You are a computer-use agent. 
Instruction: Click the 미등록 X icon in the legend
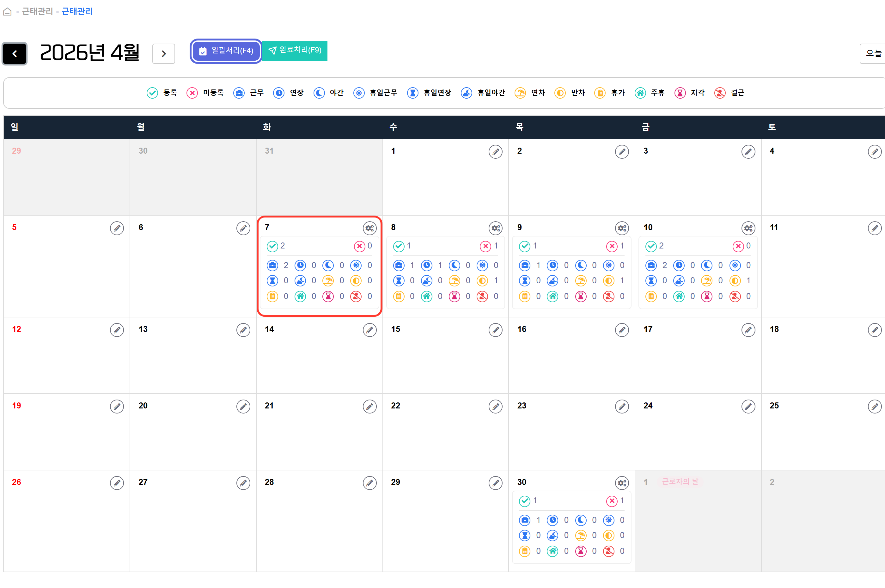(192, 93)
